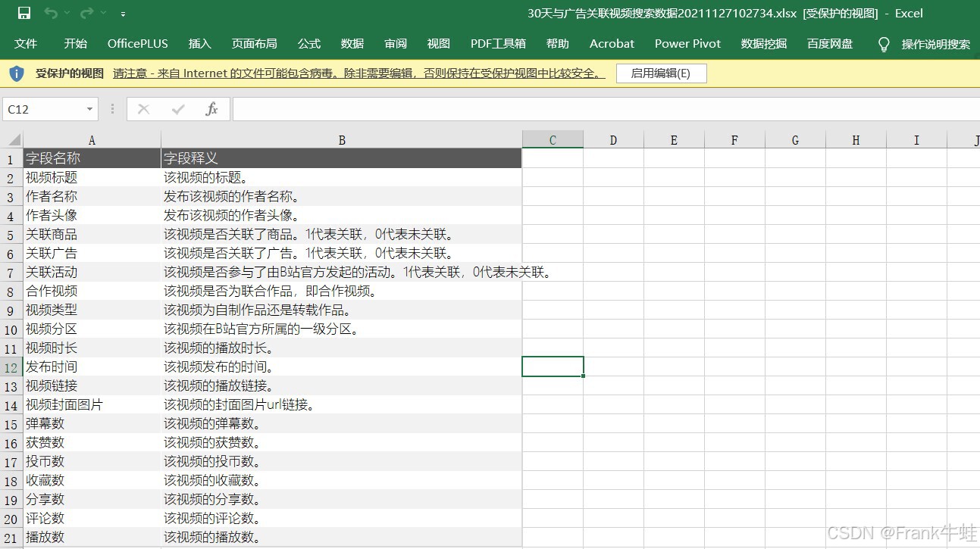
Task: Click the formula bar Cancel X icon
Action: (x=143, y=109)
